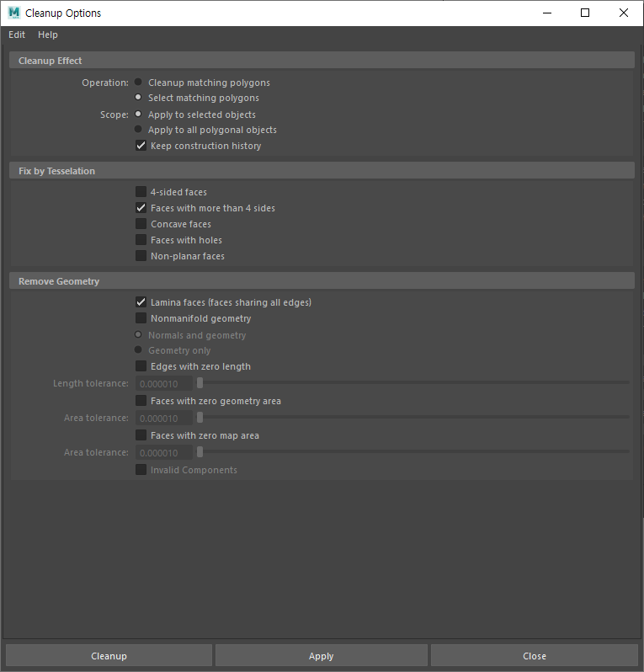
Task: Enable Faces with zero map area
Action: [x=141, y=435]
